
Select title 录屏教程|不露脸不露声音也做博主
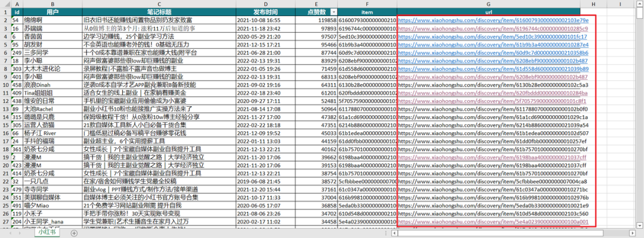(159, 69)
